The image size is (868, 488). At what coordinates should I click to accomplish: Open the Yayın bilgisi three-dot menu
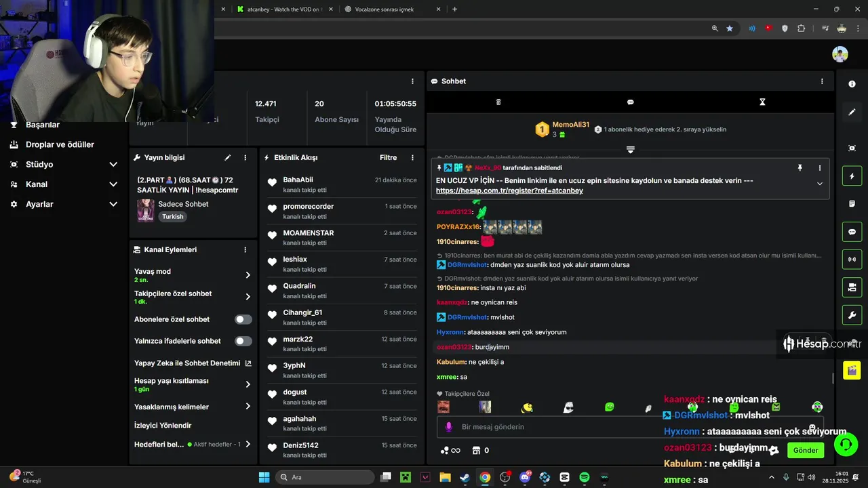click(x=245, y=157)
